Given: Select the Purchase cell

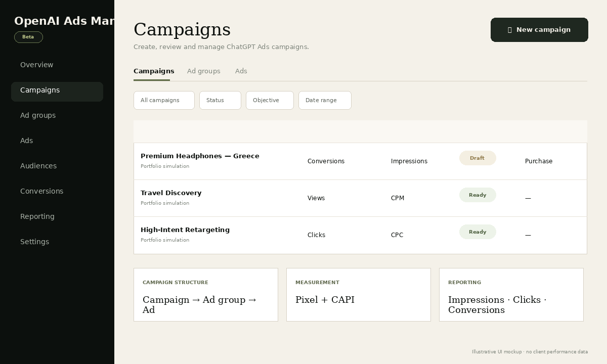Looking at the screenshot, I should pos(539,161).
